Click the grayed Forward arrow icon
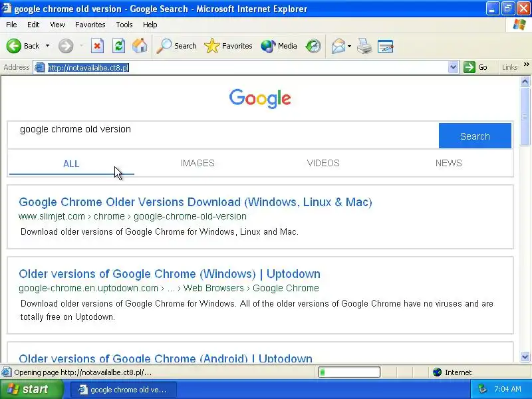Image resolution: width=532 pixels, height=399 pixels. (66, 46)
